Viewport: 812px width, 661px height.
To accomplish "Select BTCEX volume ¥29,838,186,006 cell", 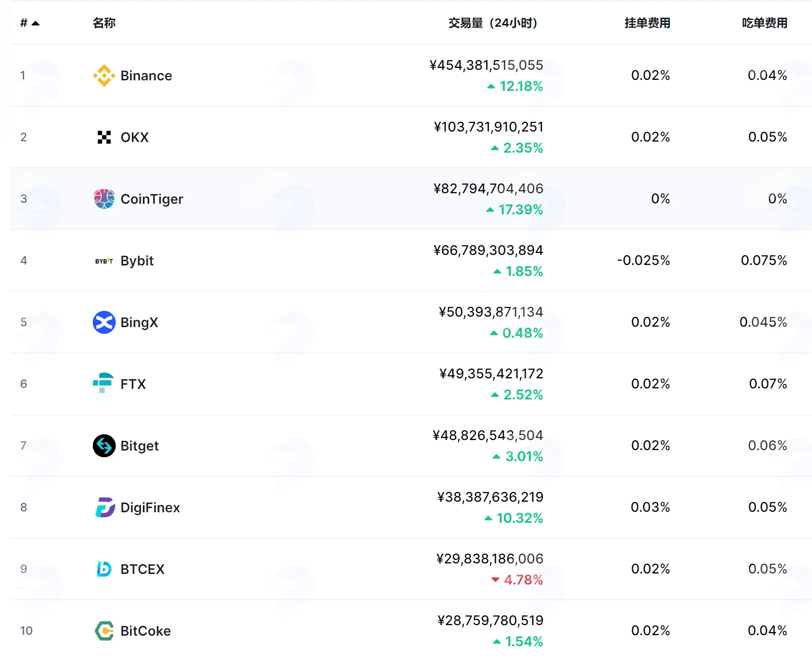I will pyautogui.click(x=490, y=559).
